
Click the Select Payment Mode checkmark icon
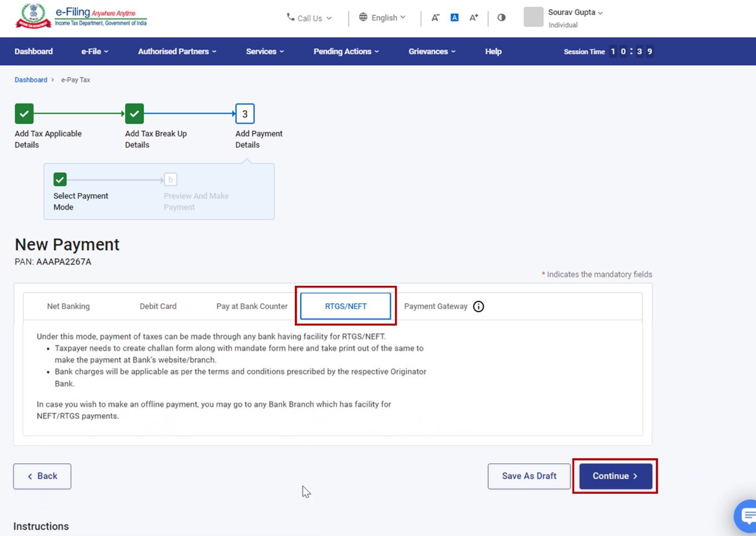[60, 179]
